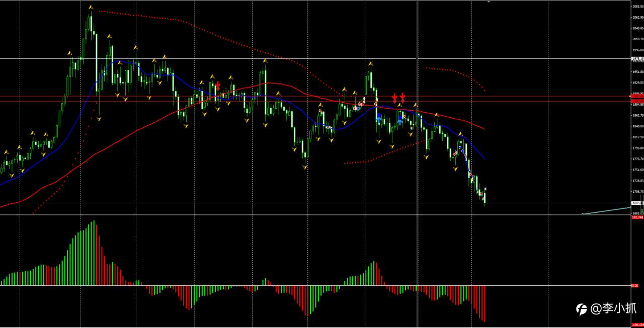Image resolution: width=644 pixels, height=328 pixels.
Task: Click the 182.748 indicator scale value
Action: 637,217
